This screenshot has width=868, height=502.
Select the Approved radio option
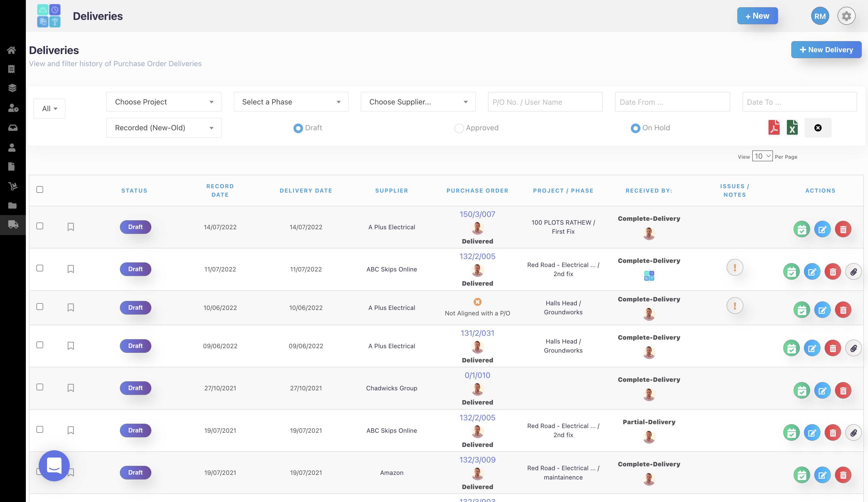pos(459,128)
